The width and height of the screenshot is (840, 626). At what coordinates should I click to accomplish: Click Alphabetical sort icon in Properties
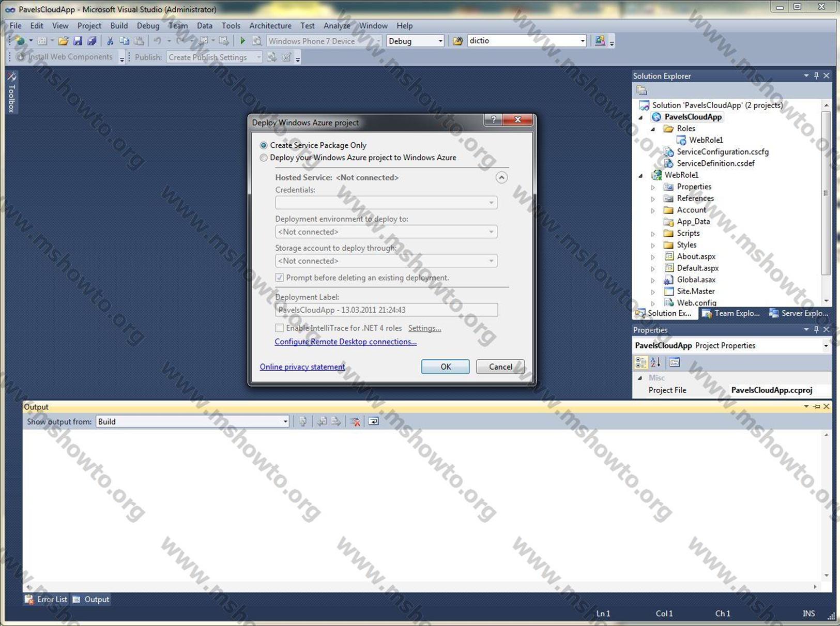[655, 362]
